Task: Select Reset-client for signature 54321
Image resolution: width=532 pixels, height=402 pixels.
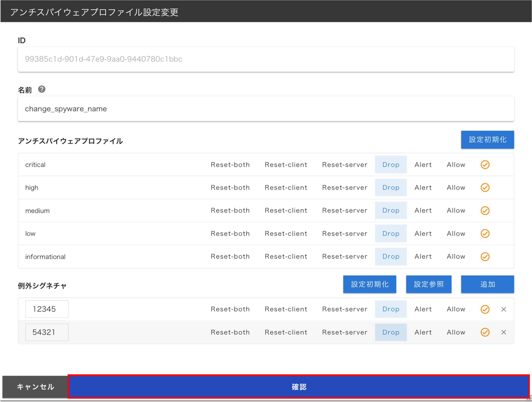Action: click(286, 332)
